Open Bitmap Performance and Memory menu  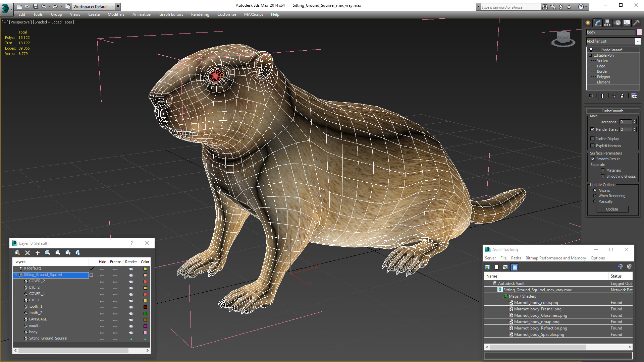[x=555, y=258]
